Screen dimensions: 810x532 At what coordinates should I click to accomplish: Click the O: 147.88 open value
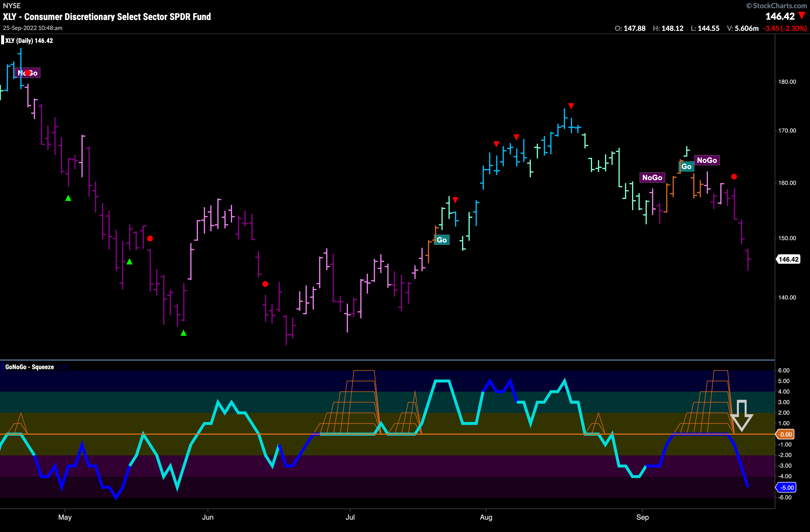630,28
